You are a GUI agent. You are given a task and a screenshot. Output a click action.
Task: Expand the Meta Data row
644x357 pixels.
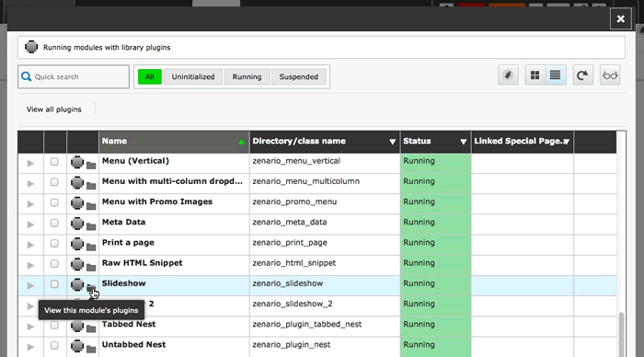(x=30, y=225)
